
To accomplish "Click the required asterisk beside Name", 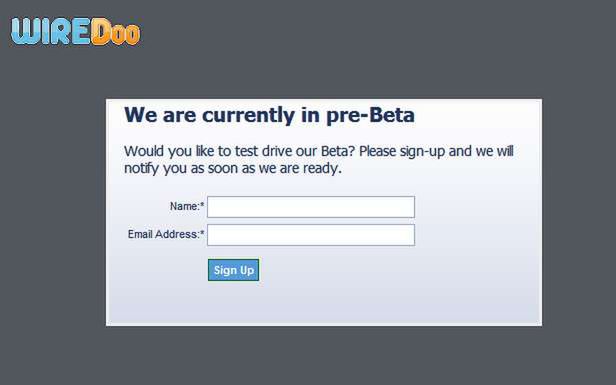I will (x=202, y=205).
